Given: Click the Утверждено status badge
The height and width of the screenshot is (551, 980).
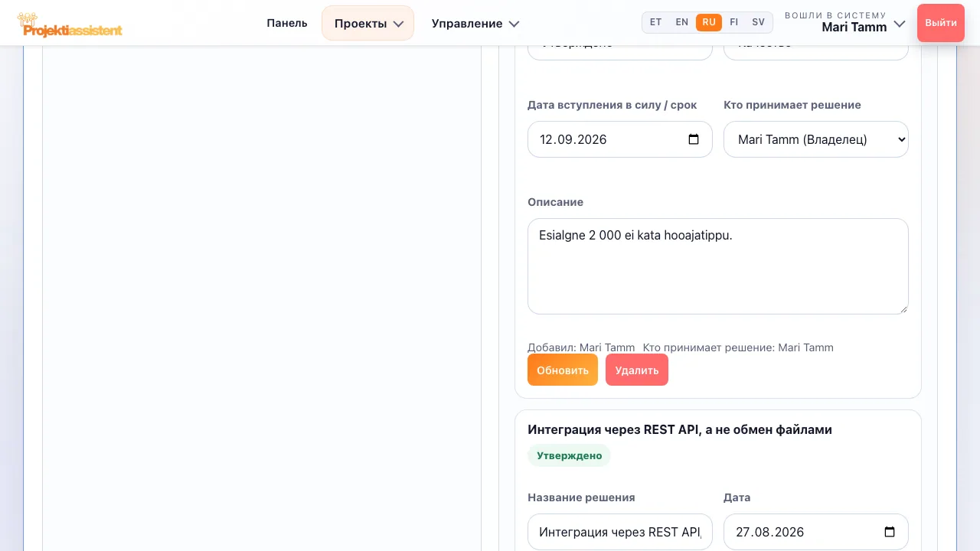Looking at the screenshot, I should click(569, 455).
